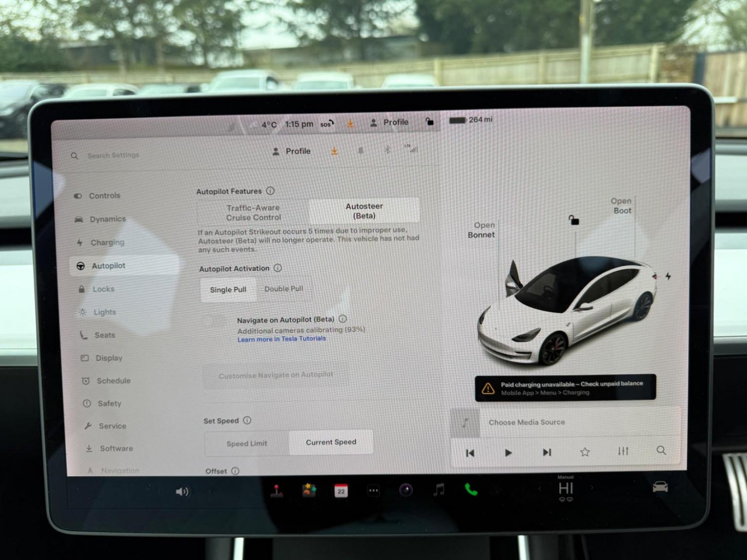
Task: Tap Open Bonnet on car image
Action: click(482, 230)
